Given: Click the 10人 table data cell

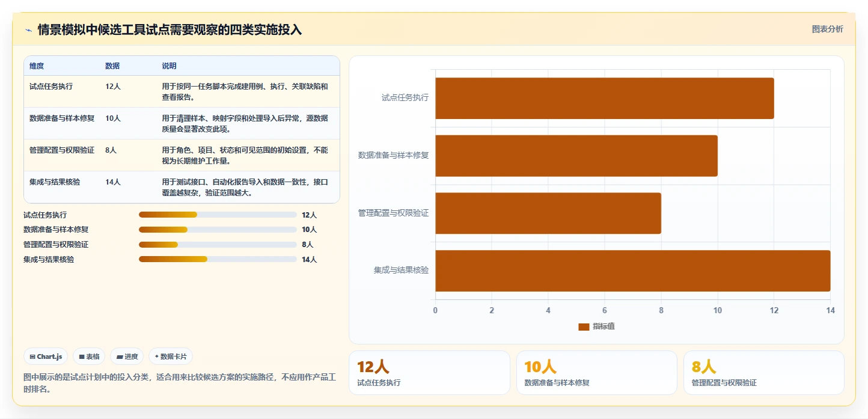Looking at the screenshot, I should point(113,118).
